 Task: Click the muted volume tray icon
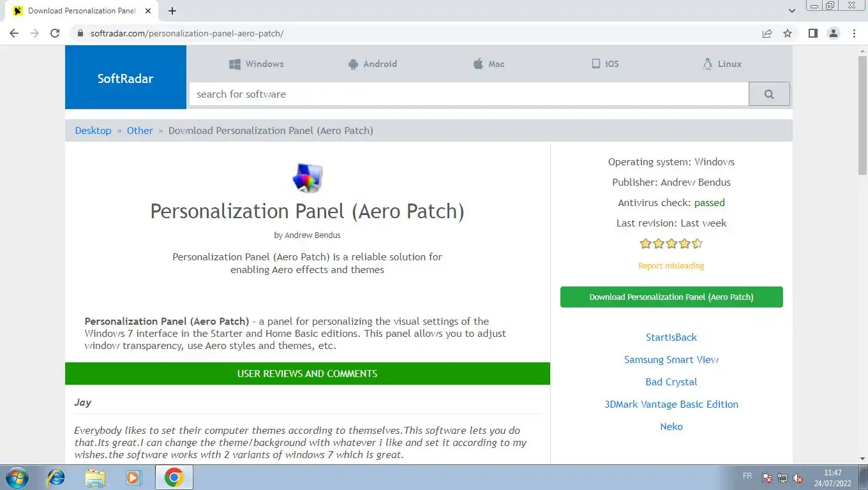(798, 478)
